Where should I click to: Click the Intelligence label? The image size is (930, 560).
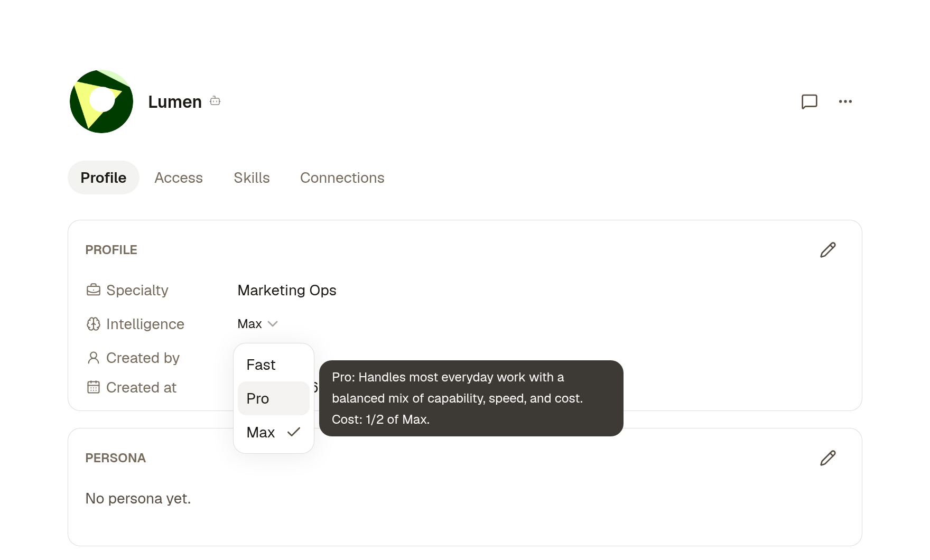pyautogui.click(x=145, y=324)
